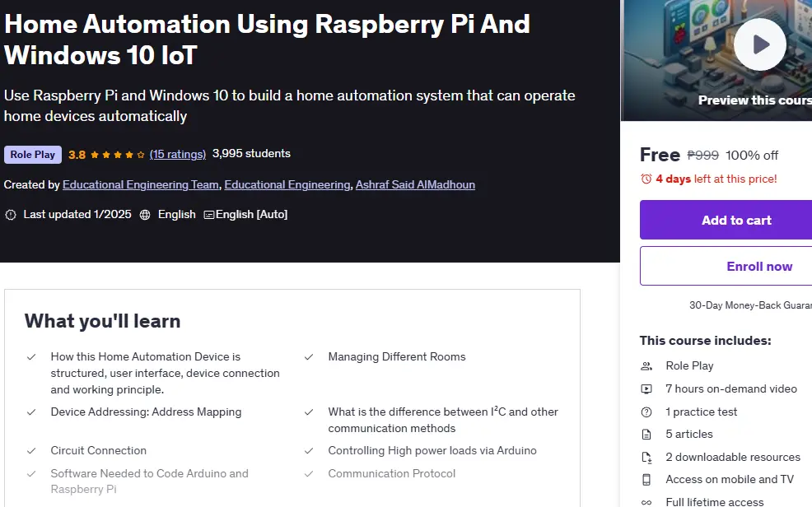
Task: Open Educational Engineering Team instructor link
Action: click(x=140, y=184)
